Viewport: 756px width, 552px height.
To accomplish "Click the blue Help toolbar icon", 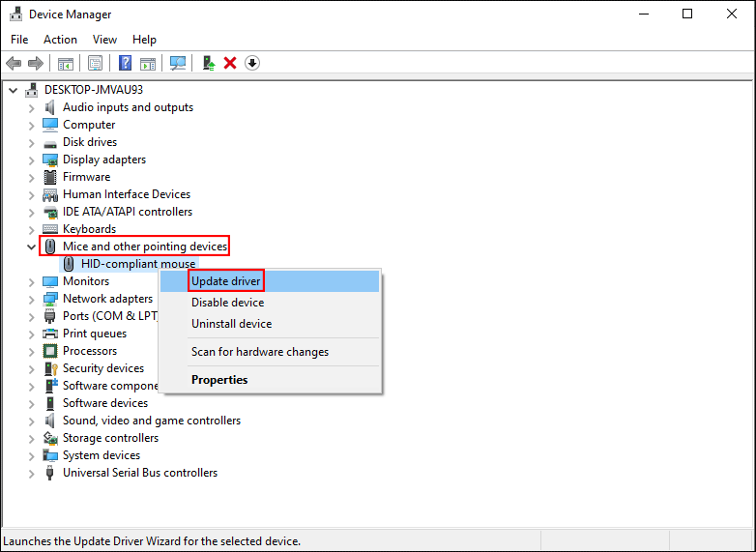I will 125,63.
